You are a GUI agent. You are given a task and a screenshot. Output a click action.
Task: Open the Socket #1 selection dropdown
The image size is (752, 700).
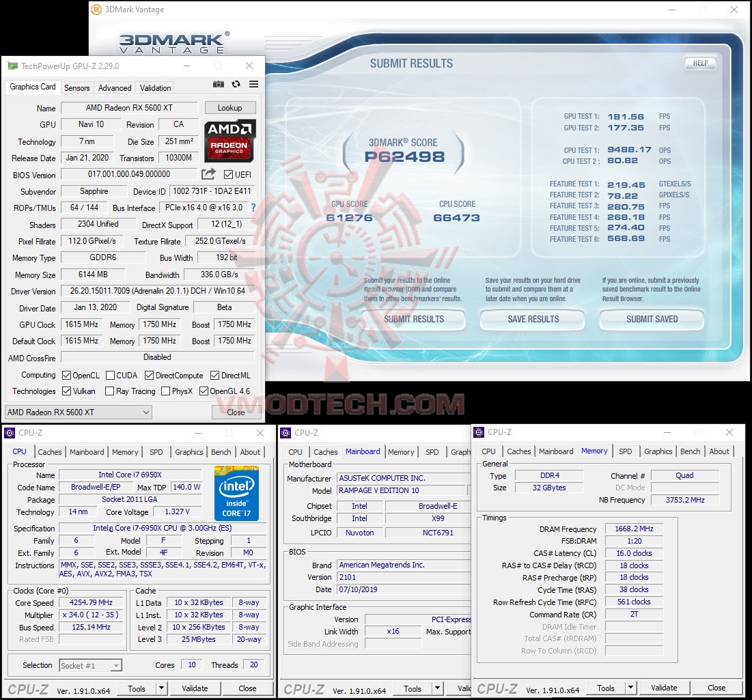91,665
